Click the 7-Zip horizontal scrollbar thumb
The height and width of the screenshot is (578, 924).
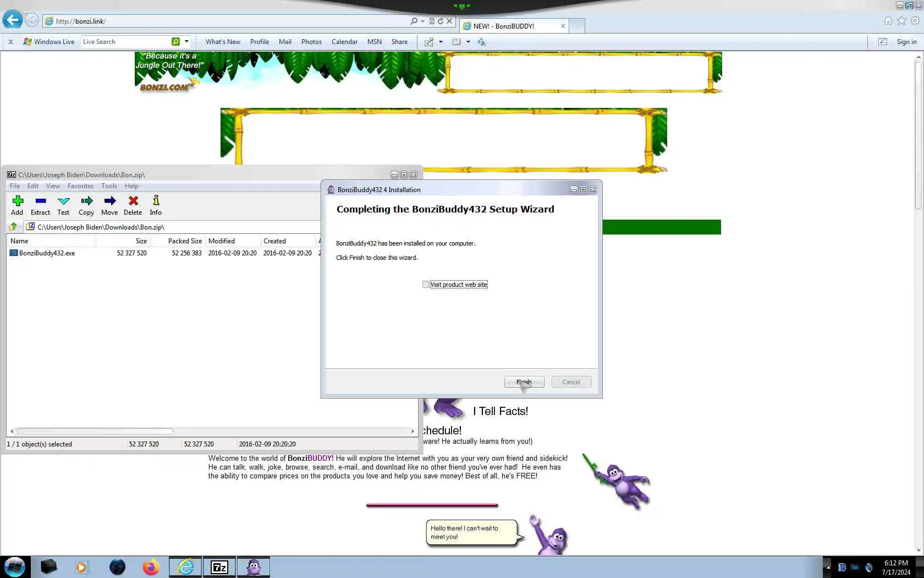pos(95,431)
